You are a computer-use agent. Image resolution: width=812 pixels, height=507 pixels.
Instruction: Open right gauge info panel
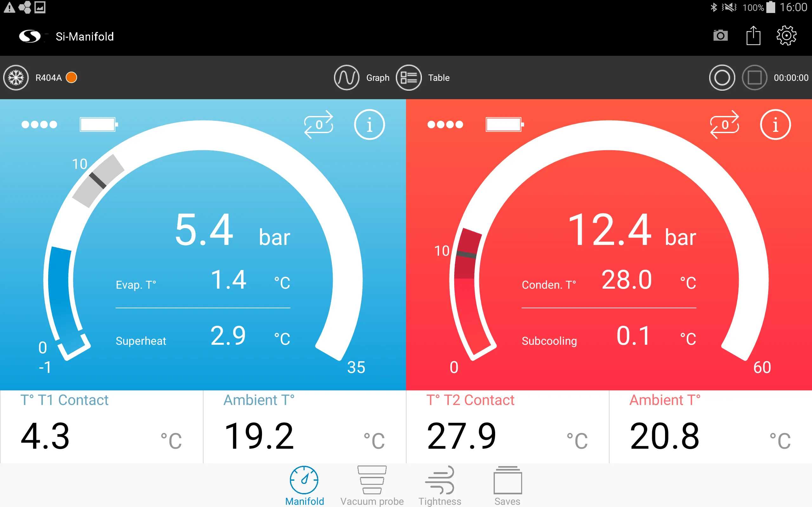pyautogui.click(x=775, y=124)
